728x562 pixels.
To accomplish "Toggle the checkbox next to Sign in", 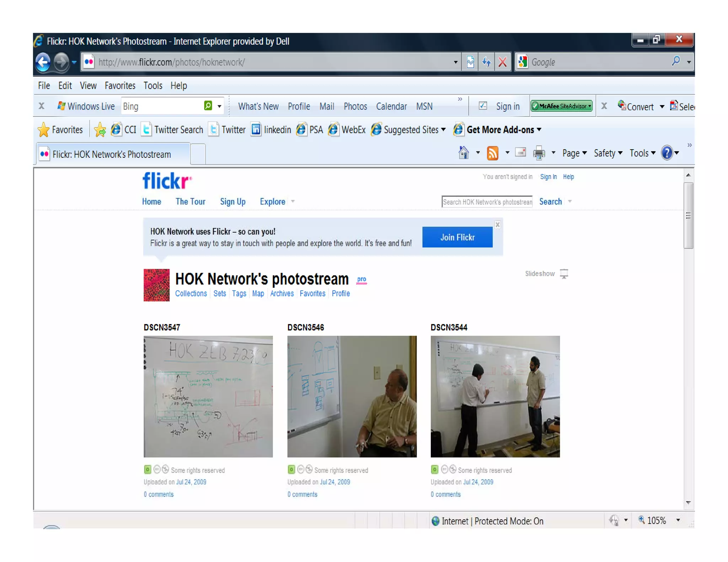I will (x=483, y=106).
